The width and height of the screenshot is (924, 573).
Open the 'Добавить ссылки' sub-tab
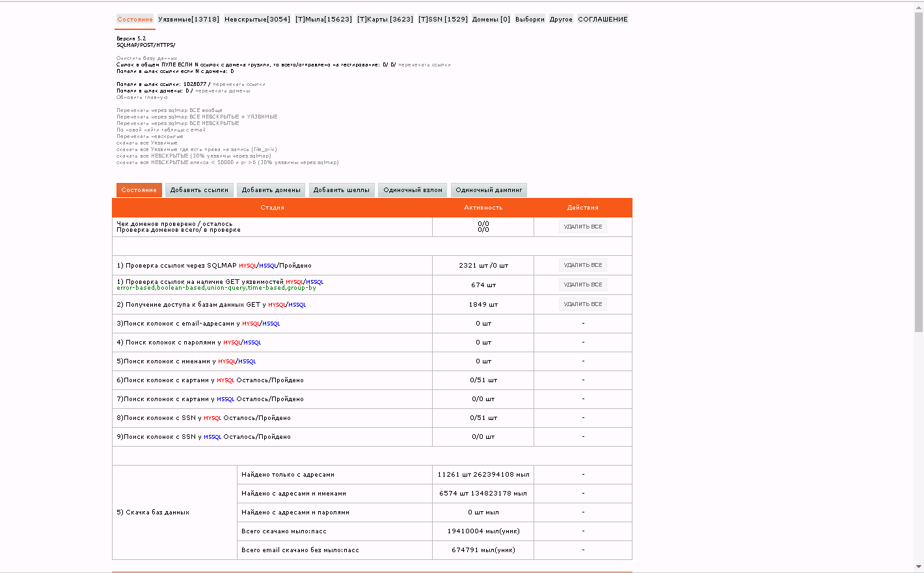pos(199,190)
